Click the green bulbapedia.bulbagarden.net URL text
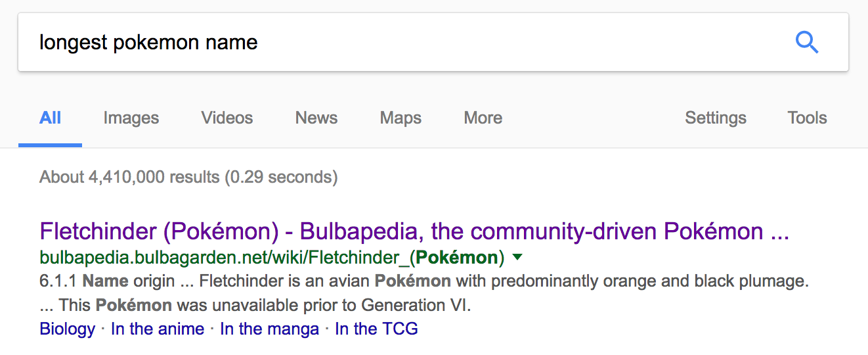This screenshot has width=868, height=355. (272, 257)
